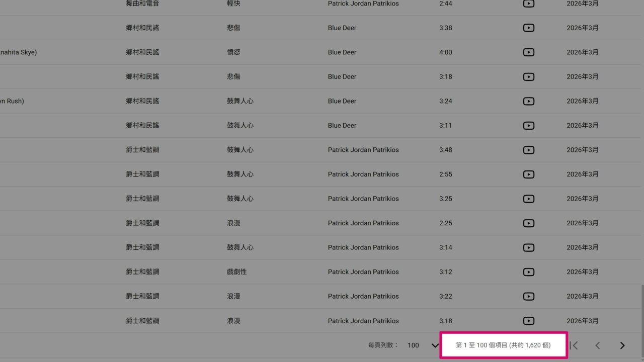Click the pagination range text showing 1,620 items
The width and height of the screenshot is (644, 362).
(x=503, y=345)
